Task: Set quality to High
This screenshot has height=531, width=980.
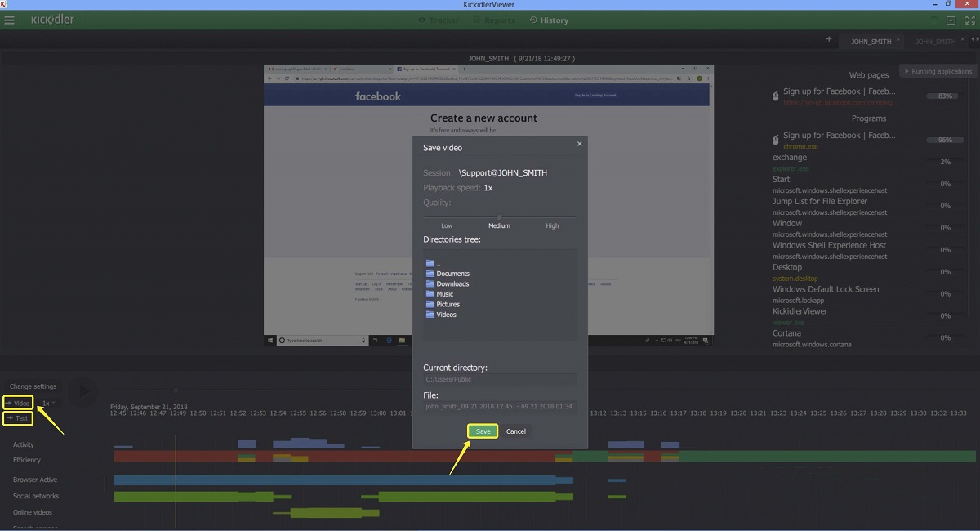Action: (552, 225)
